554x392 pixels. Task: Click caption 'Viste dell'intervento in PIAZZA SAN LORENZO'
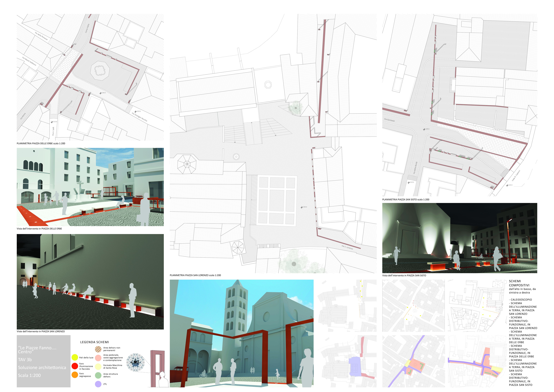coord(41,331)
